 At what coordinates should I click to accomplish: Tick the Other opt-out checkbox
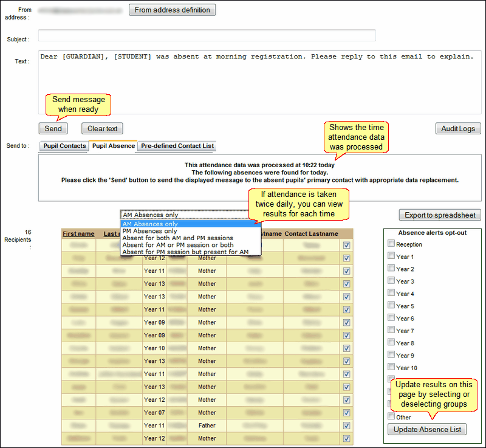(391, 416)
